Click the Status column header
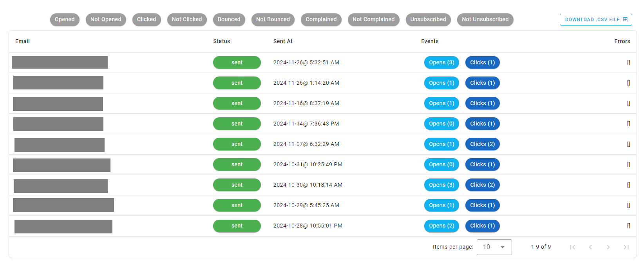 pos(222,41)
